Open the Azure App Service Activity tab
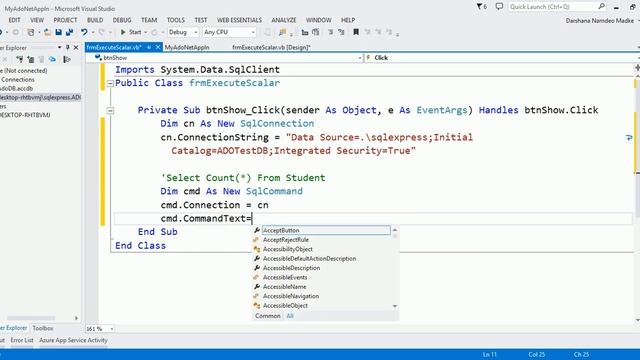The height and width of the screenshot is (360, 640). point(73,340)
